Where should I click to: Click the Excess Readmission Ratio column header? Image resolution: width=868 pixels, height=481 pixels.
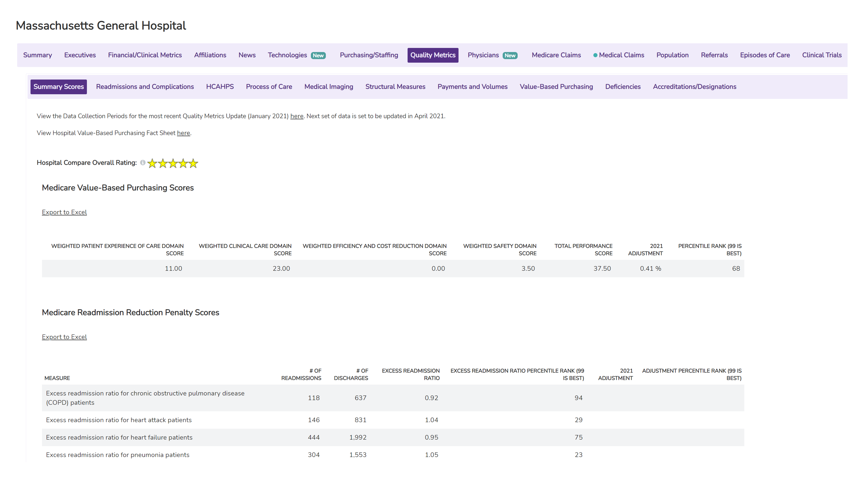tap(410, 374)
